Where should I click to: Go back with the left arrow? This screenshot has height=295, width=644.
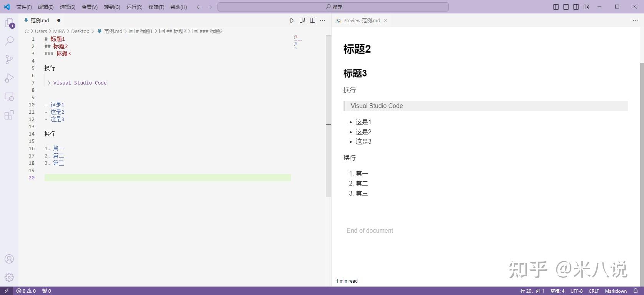coord(199,7)
